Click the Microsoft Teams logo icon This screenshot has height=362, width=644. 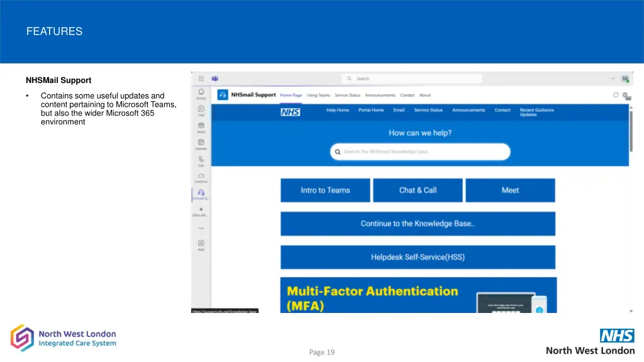215,79
